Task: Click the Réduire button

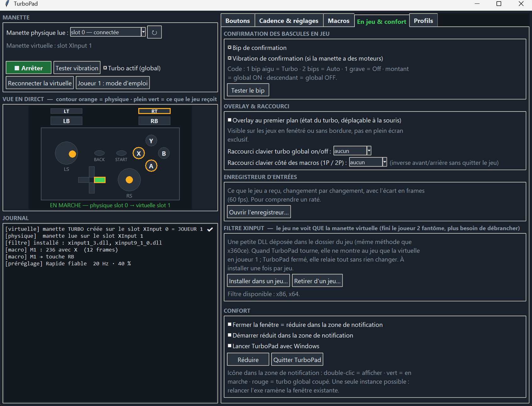Action: coord(248,360)
